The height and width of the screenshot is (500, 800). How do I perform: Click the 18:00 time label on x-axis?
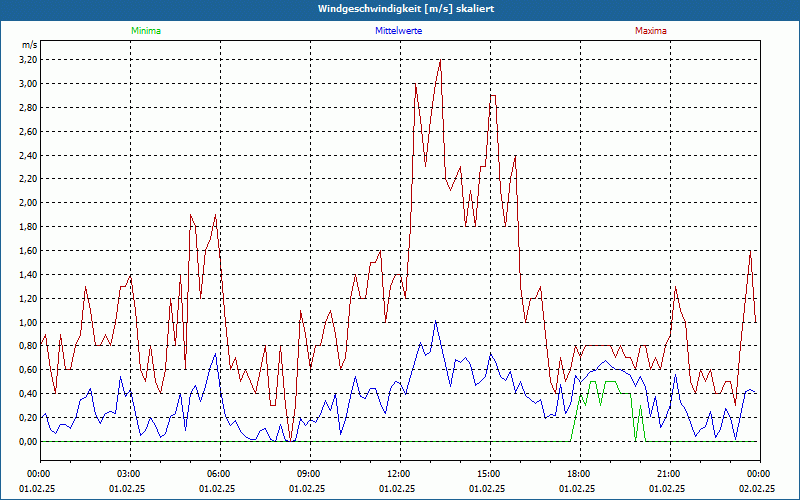pyautogui.click(x=577, y=474)
